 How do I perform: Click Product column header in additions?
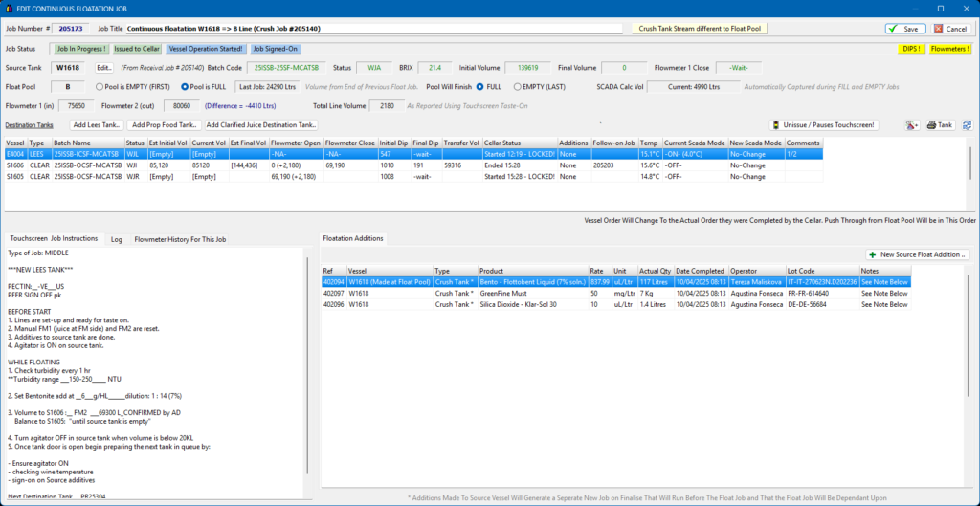pos(533,271)
